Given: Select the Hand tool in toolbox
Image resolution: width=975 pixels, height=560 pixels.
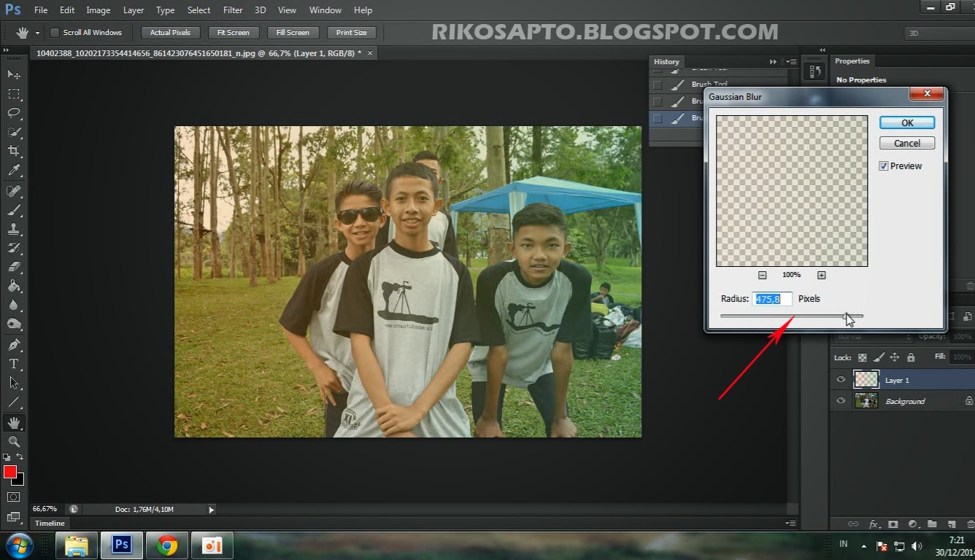Looking at the screenshot, I should 14,422.
